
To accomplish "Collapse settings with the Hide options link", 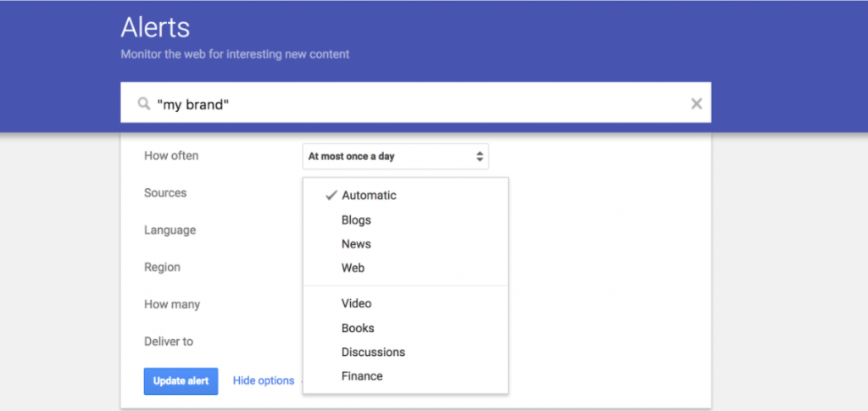I will [264, 380].
